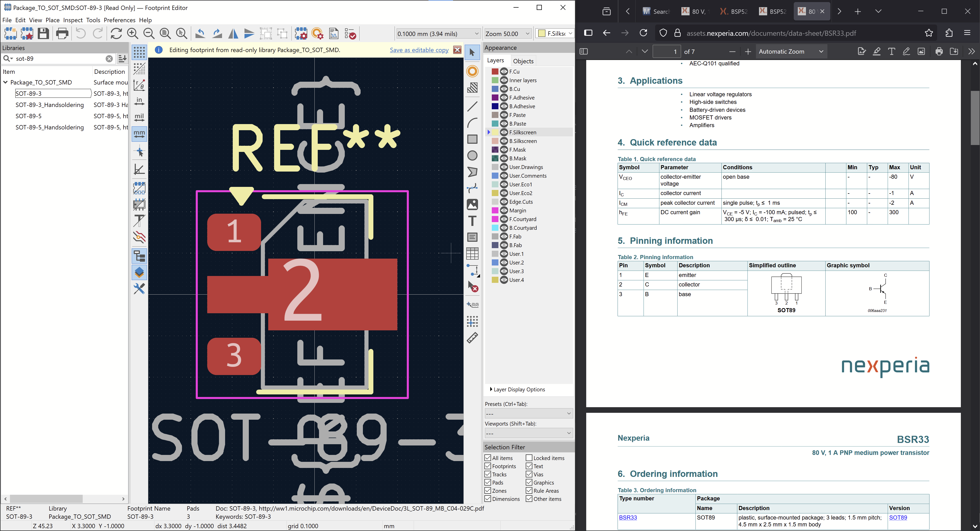
Task: Click Rotate counterclockwise icon
Action: click(200, 33)
